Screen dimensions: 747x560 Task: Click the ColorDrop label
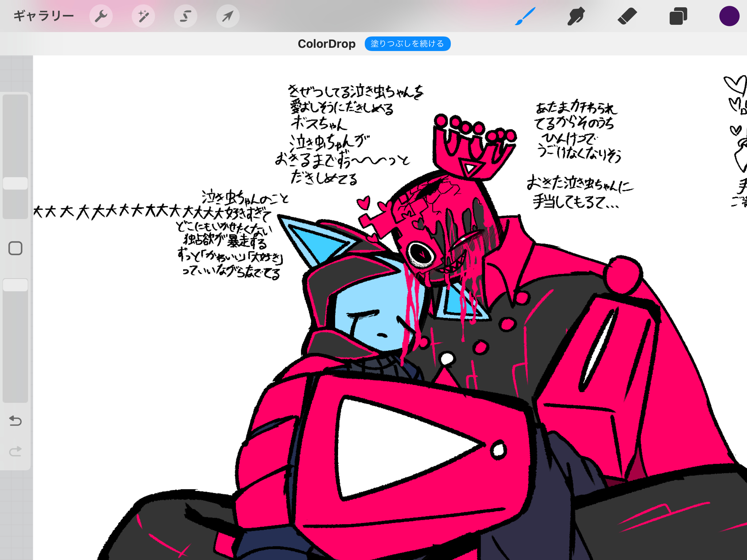coord(326,44)
